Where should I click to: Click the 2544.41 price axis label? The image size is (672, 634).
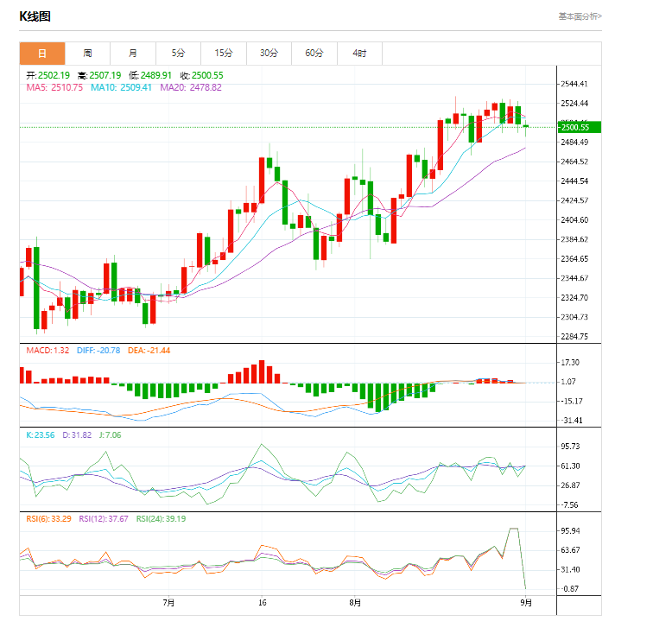(x=574, y=84)
